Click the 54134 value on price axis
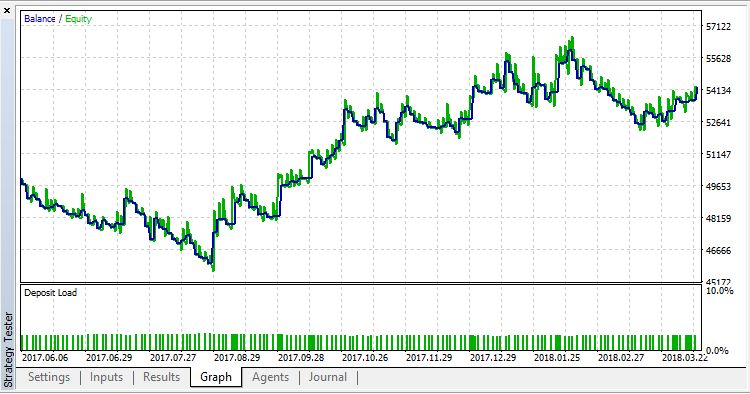The width and height of the screenshot is (750, 394). click(x=718, y=90)
